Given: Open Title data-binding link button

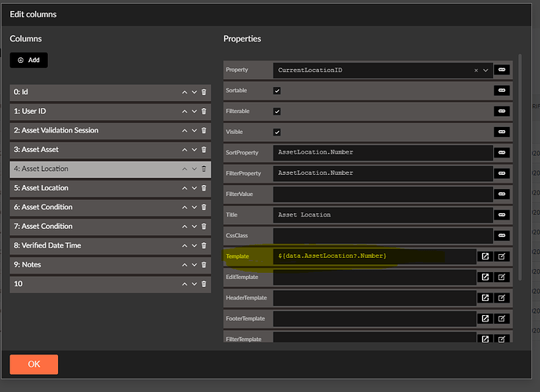Looking at the screenshot, I should point(502,215).
